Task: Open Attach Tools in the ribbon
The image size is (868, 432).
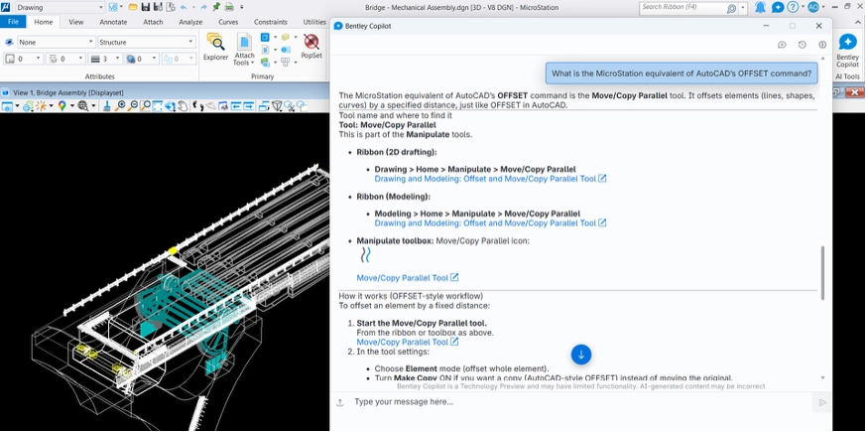Action: pos(244,50)
